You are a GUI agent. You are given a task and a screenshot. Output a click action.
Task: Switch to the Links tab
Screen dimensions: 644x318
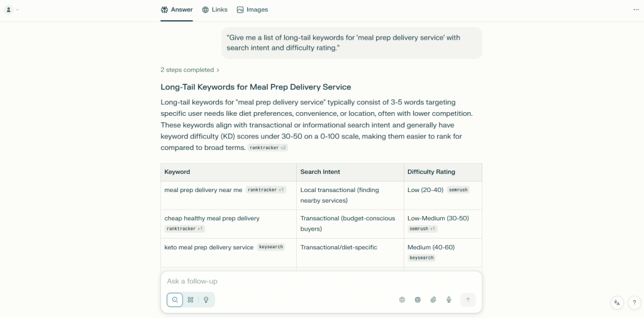coord(214,9)
